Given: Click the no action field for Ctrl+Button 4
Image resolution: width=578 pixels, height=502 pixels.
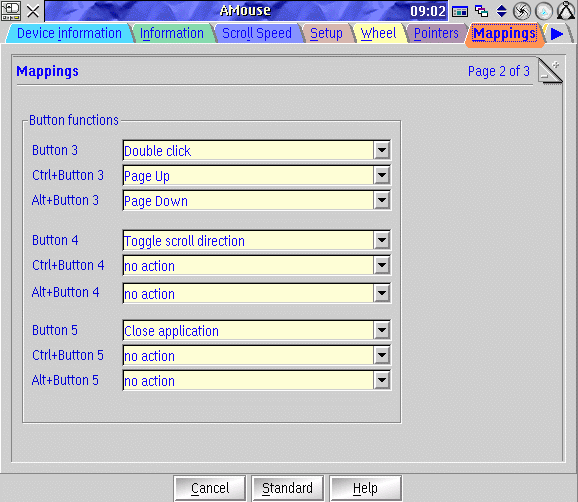Looking at the screenshot, I should pos(248,265).
